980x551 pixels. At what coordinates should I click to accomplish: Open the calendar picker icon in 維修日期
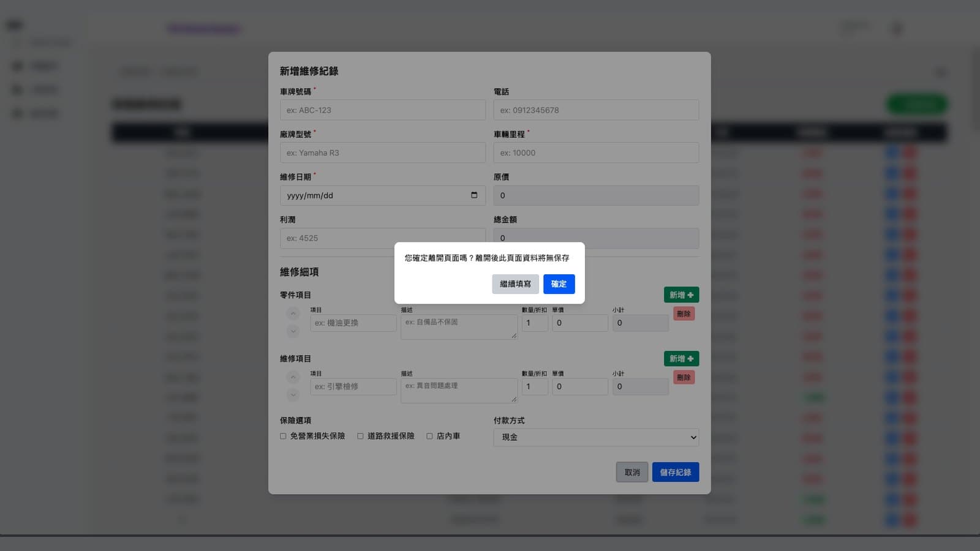coord(474,195)
